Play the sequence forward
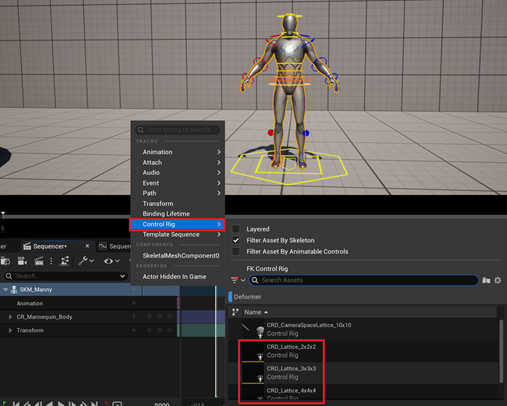 coord(61,404)
